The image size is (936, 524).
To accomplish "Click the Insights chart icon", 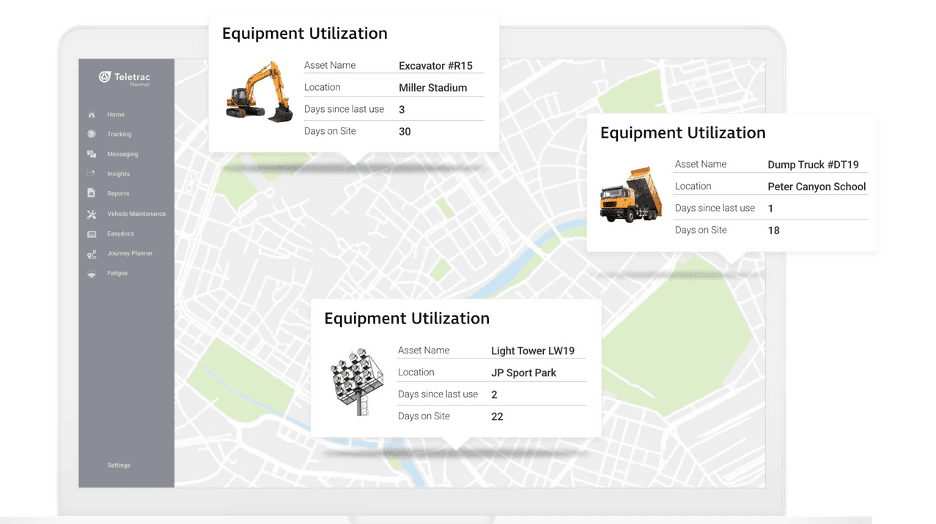I will (91, 174).
